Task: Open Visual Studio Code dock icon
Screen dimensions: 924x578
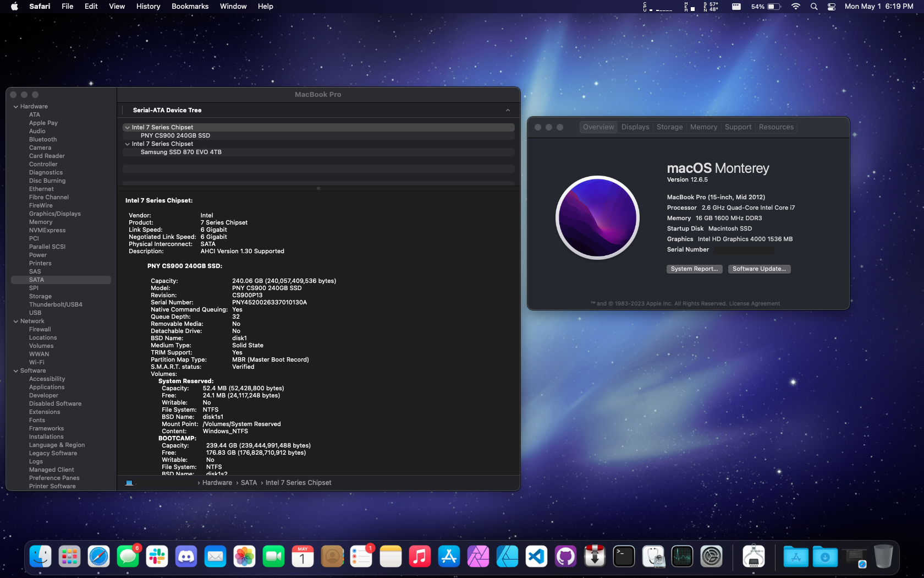Action: (x=536, y=557)
